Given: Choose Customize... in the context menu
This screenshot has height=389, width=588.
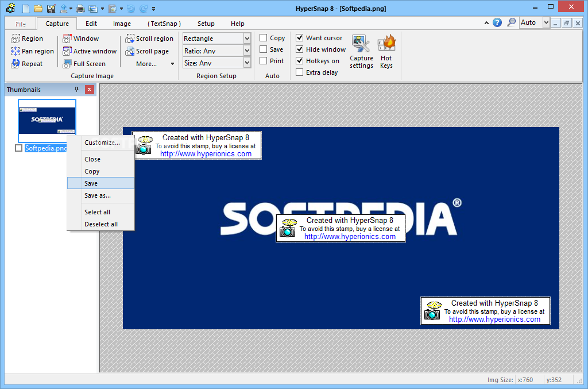Looking at the screenshot, I should (101, 142).
